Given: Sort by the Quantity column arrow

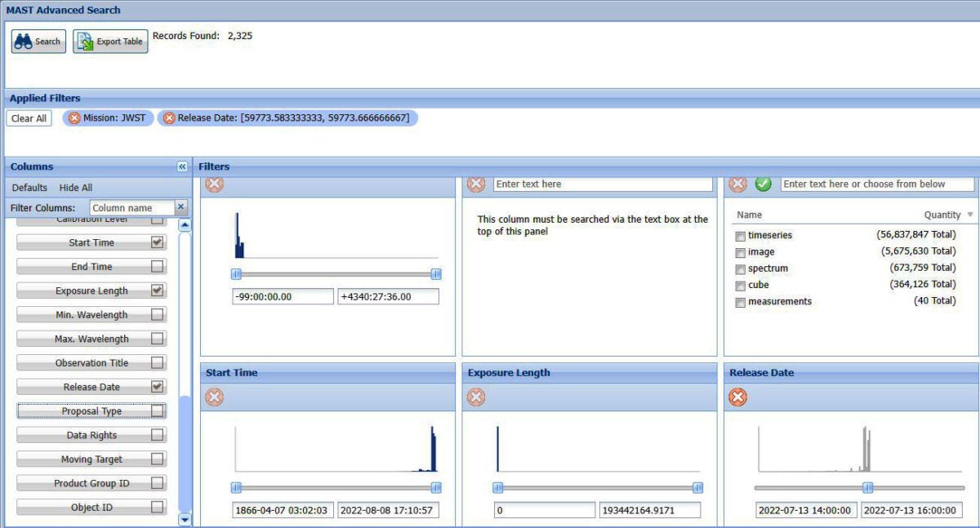Looking at the screenshot, I should (x=970, y=215).
